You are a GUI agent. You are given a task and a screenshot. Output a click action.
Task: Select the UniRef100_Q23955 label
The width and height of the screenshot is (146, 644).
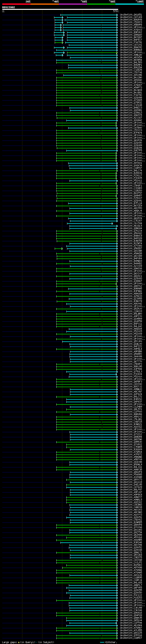pos(131,299)
